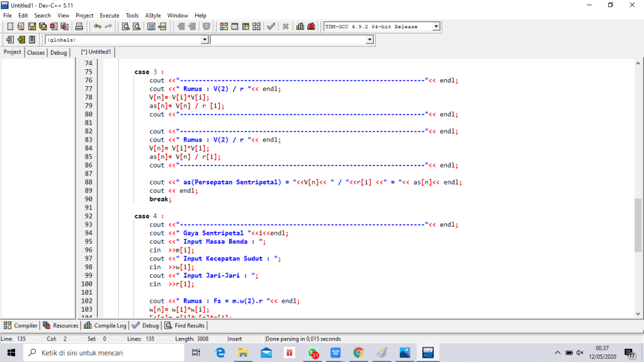The height and width of the screenshot is (362, 644).
Task: Expand the (globals) scope dropdown
Action: click(x=204, y=40)
